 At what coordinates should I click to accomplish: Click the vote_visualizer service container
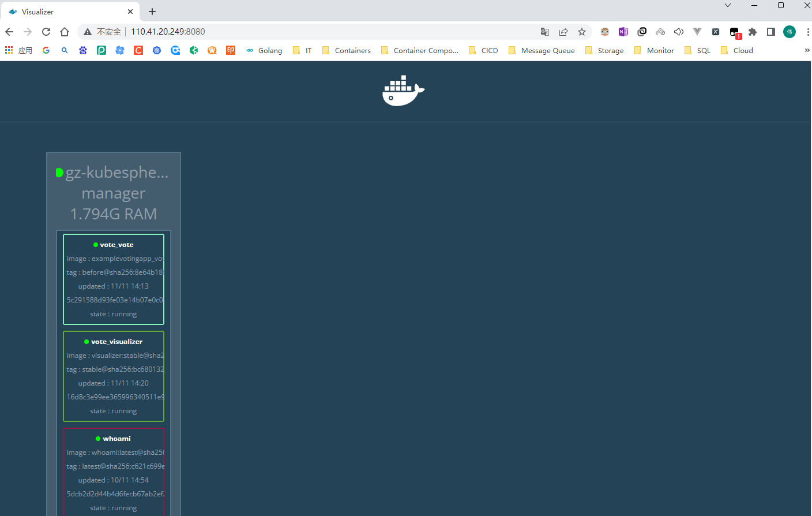point(114,376)
